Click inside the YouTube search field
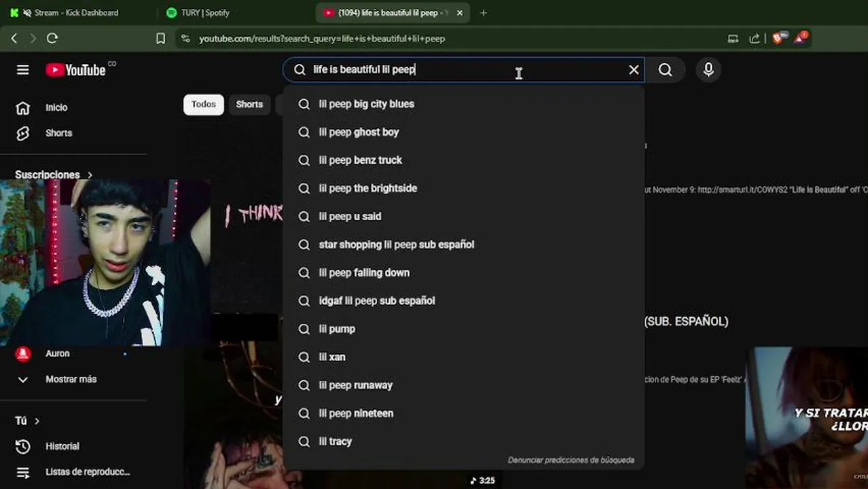Viewport: 868px width, 489px height. click(462, 70)
